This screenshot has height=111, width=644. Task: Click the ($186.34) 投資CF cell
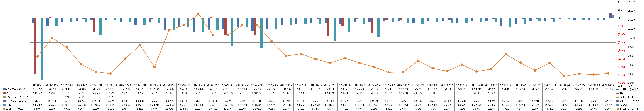257,105
